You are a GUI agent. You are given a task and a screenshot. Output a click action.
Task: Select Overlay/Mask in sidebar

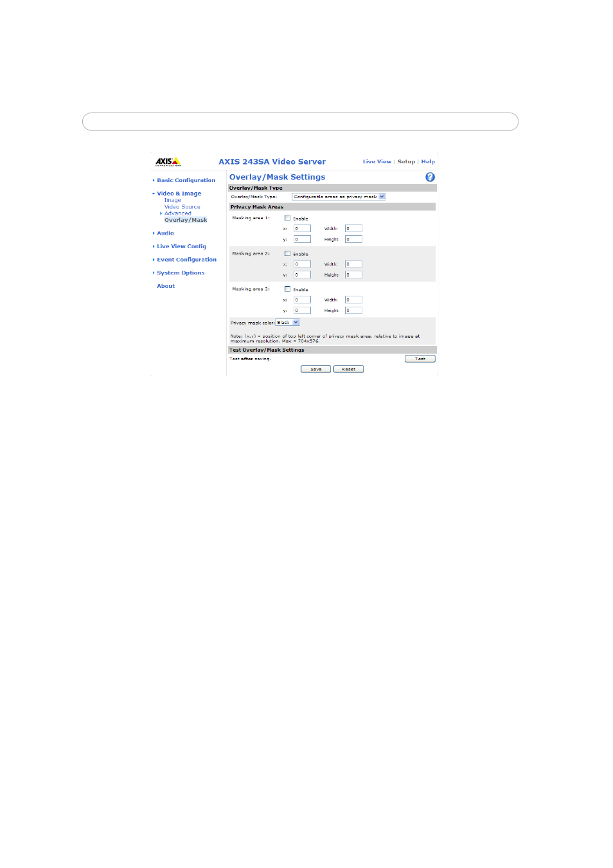(186, 220)
